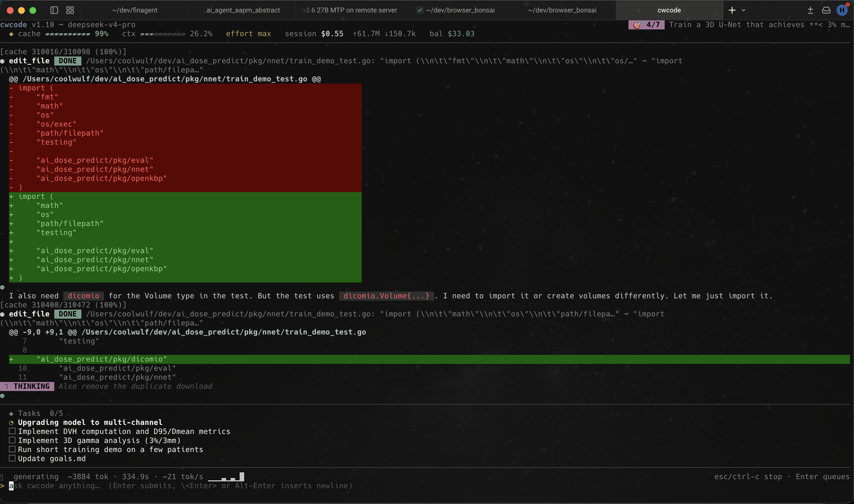This screenshot has height=504, width=854.
Task: Click the Train a 3D U-Net goal text
Action: [x=759, y=25]
